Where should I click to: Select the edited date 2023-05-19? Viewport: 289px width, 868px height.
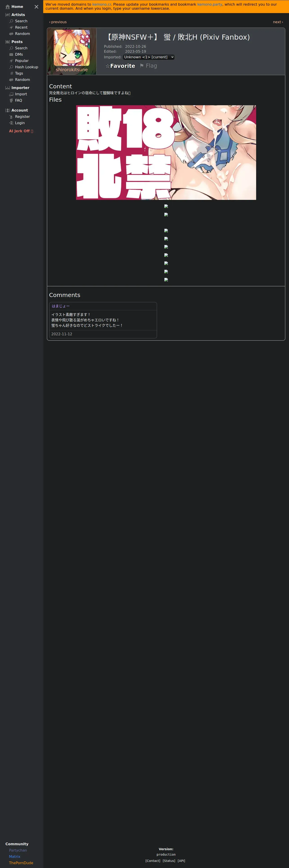(x=135, y=52)
